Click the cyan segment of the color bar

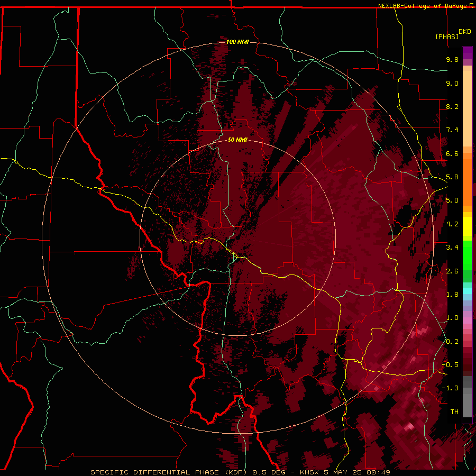coord(467,290)
